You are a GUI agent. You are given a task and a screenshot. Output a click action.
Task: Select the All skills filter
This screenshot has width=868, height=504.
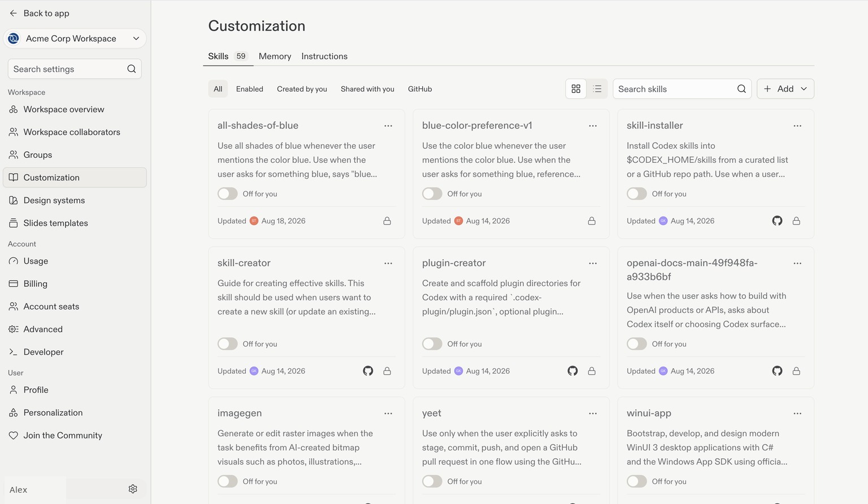[218, 89]
